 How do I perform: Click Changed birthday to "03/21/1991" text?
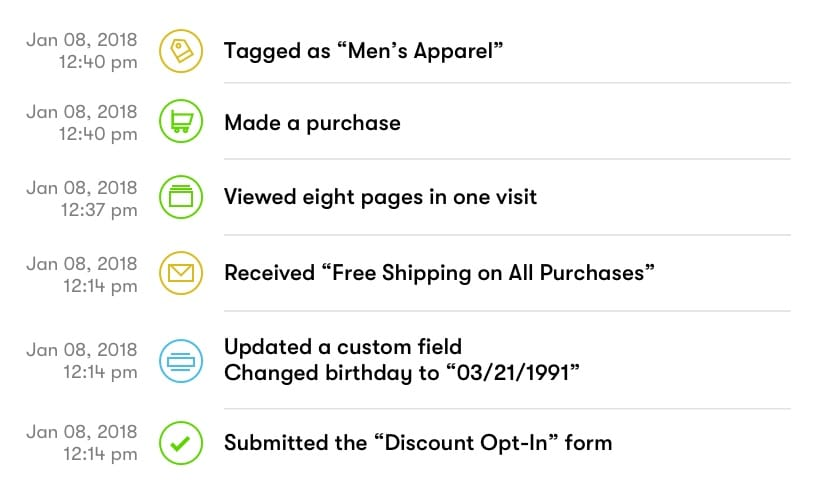(x=402, y=373)
